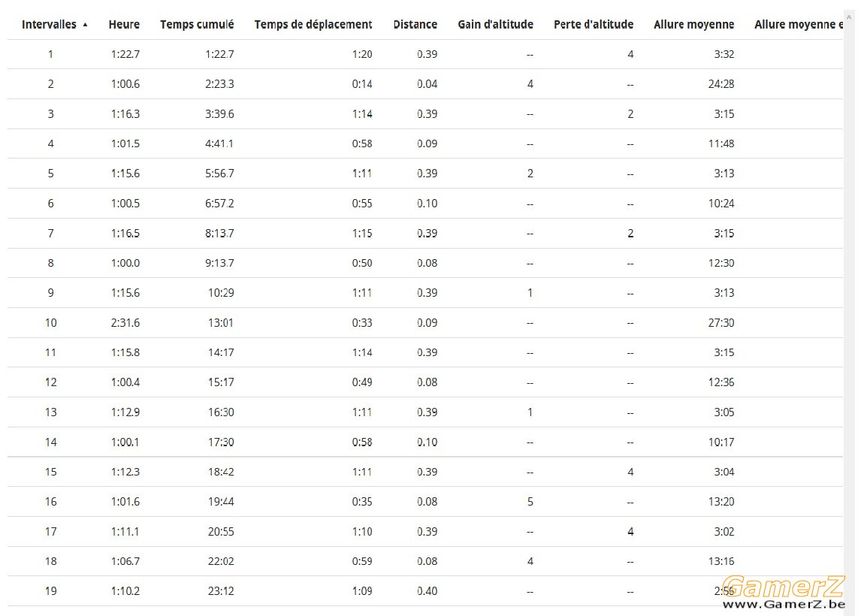
Task: Sort by the Intervalles column arrow
Action: pyautogui.click(x=85, y=25)
